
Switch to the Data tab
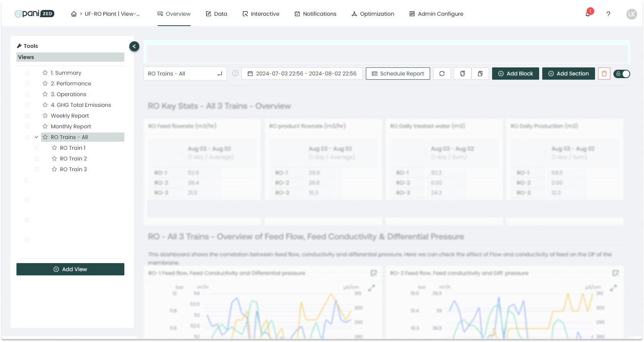[x=217, y=14]
